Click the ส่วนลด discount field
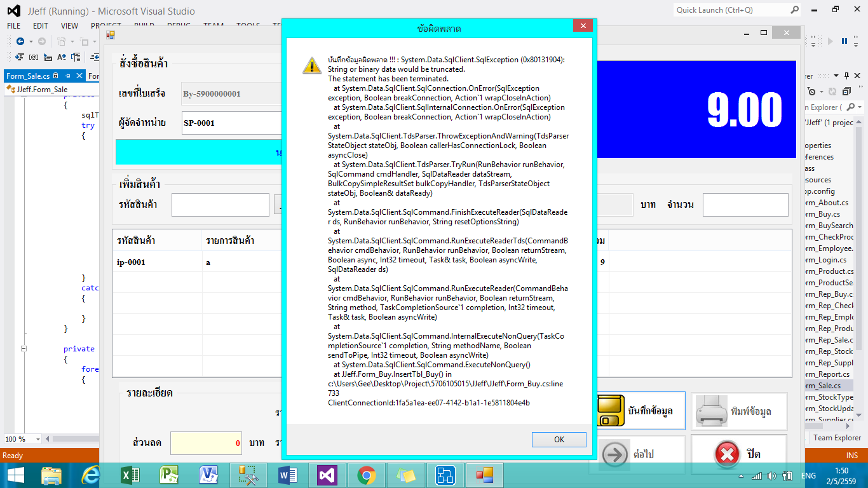 [x=207, y=443]
